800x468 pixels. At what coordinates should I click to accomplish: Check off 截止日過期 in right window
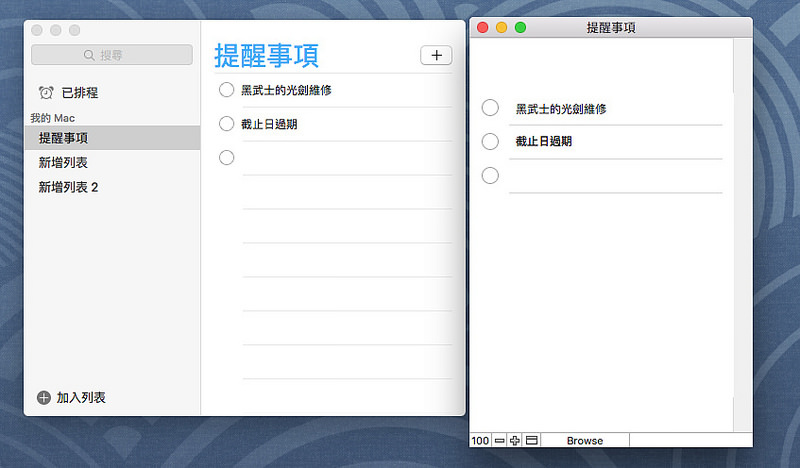[490, 141]
